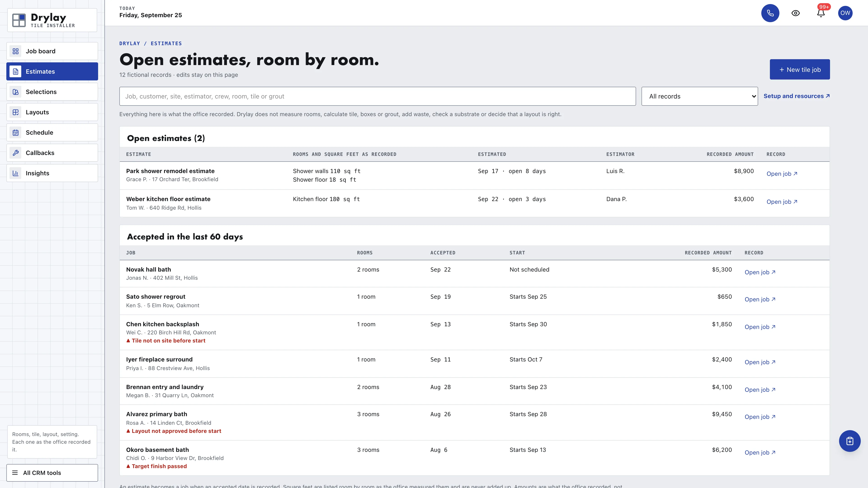Image resolution: width=868 pixels, height=488 pixels.
Task: Click the floating clipboard button
Action: point(849,441)
